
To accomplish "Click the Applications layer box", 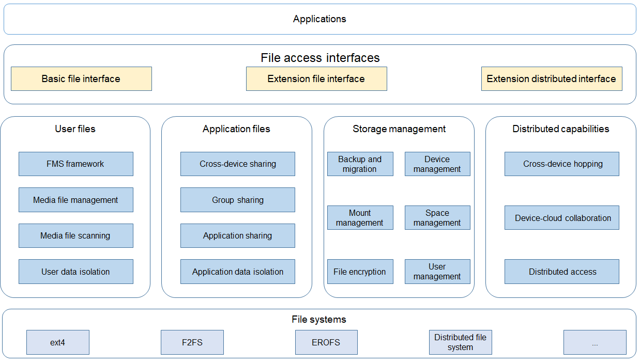I will (x=320, y=19).
